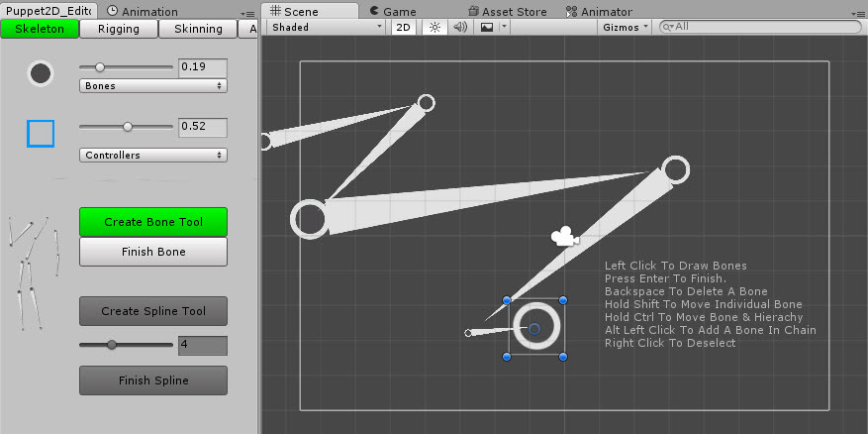Open the Asset Store tab
This screenshot has height=434, width=868.
[507, 12]
